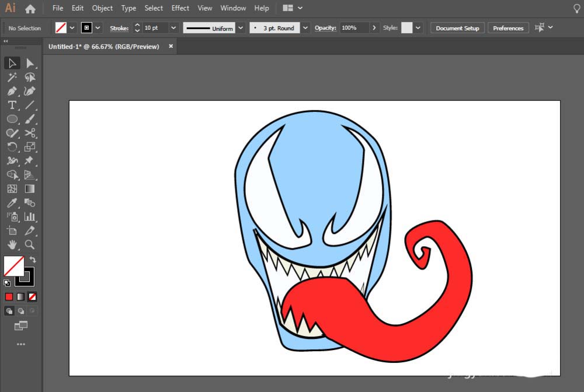Select the Type tool
This screenshot has width=584, height=392.
click(12, 105)
